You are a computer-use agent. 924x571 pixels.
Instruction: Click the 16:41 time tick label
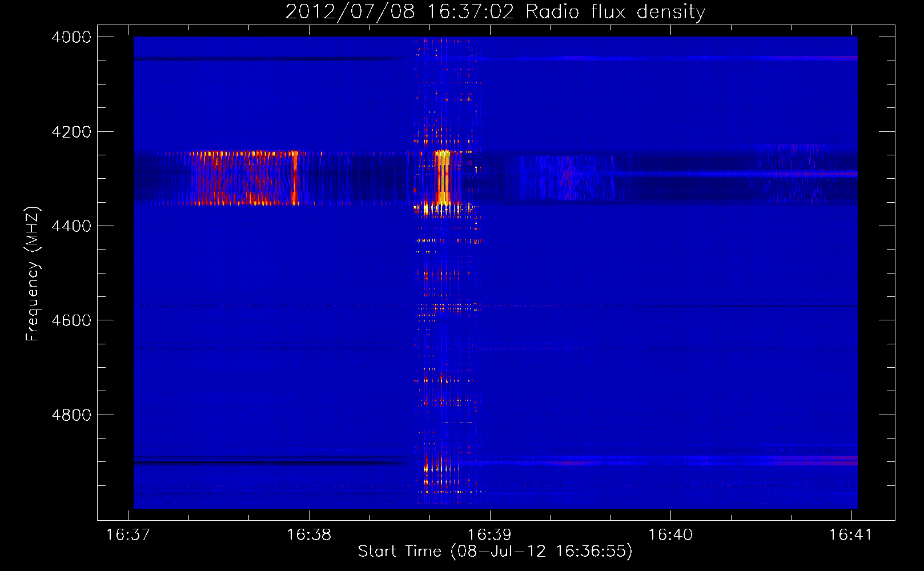851,534
